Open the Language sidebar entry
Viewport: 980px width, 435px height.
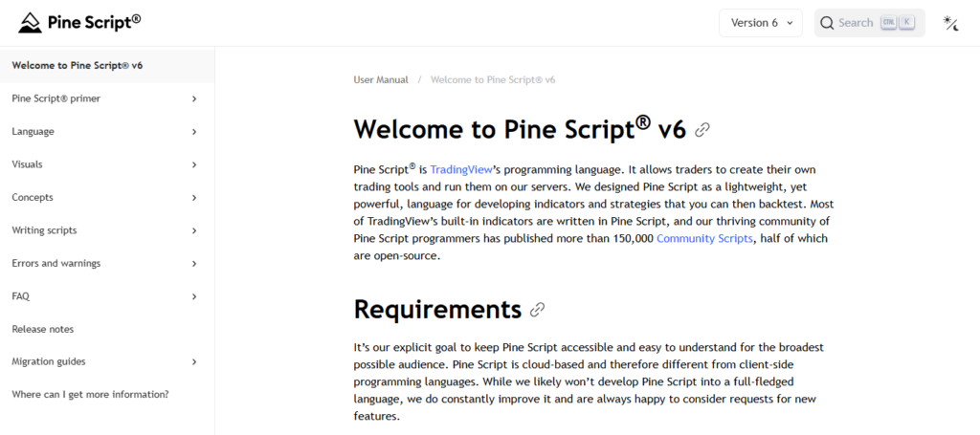(x=33, y=132)
